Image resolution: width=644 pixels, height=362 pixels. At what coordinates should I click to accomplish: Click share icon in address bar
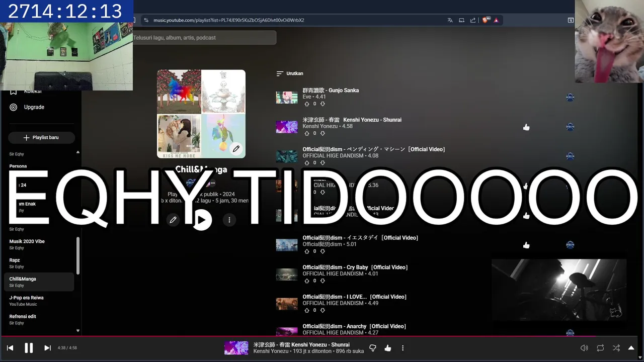[473, 20]
